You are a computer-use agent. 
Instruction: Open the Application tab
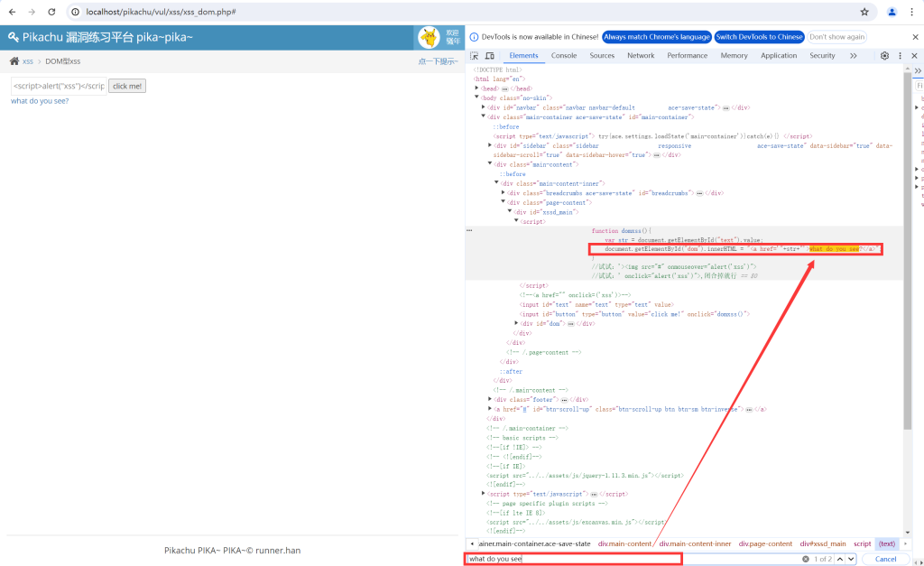pos(779,55)
